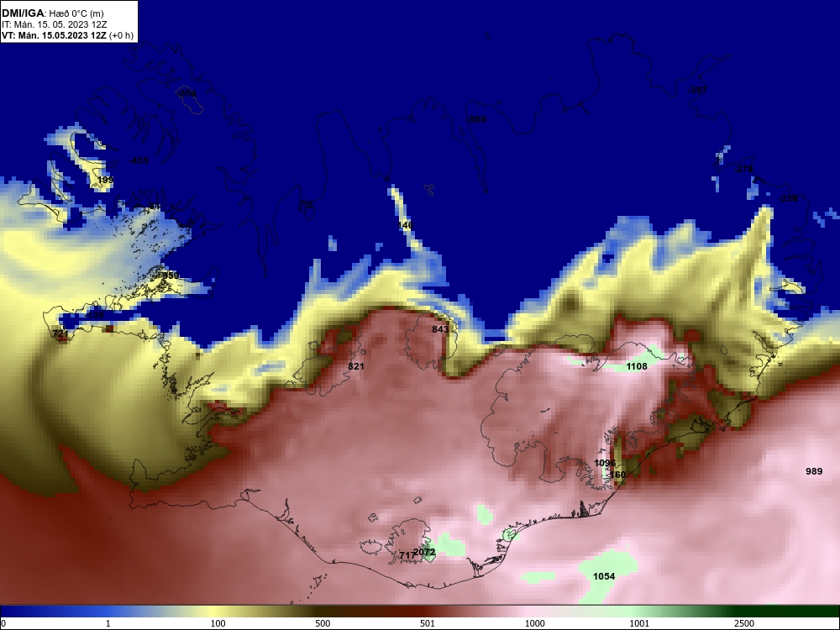840x630 pixels.
Task: Click the -138 value label in the bay
Action: click(x=94, y=316)
